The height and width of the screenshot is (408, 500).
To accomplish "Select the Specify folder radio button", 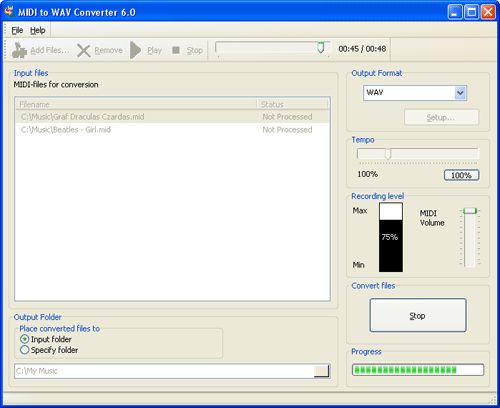I will coord(24,350).
